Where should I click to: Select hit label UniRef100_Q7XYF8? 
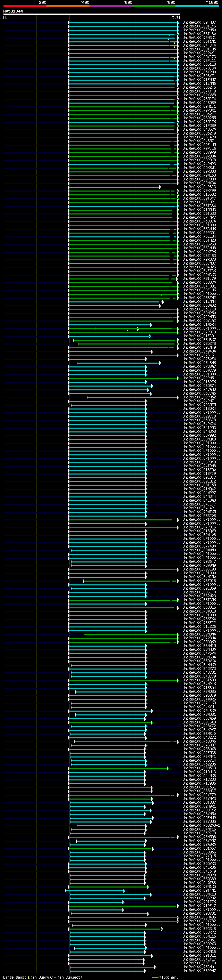tap(199, 91)
